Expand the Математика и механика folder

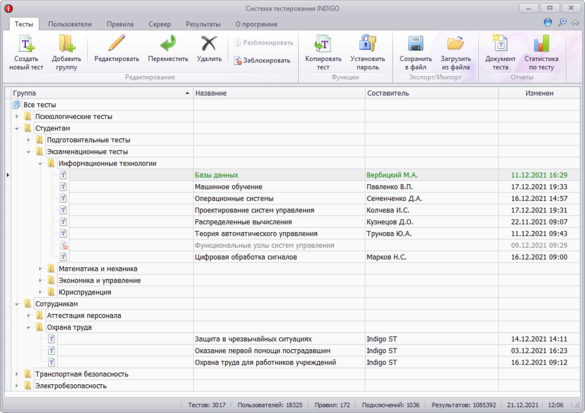[40, 269]
